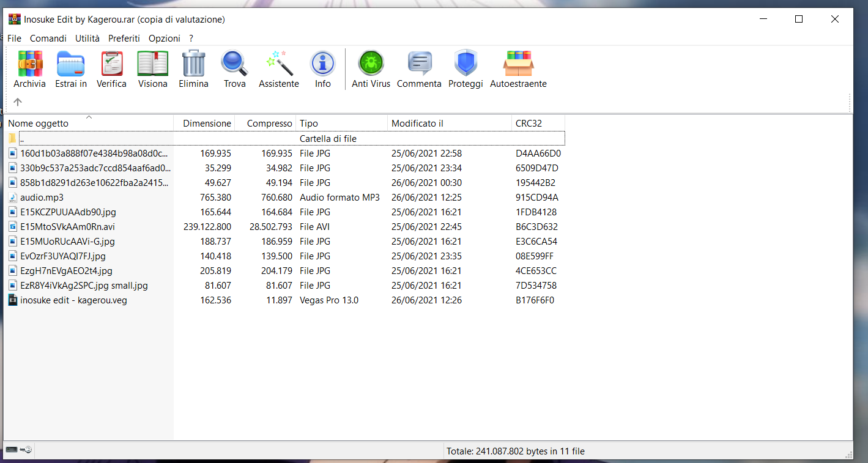
Task: Open the File menu
Action: pyautogui.click(x=14, y=38)
